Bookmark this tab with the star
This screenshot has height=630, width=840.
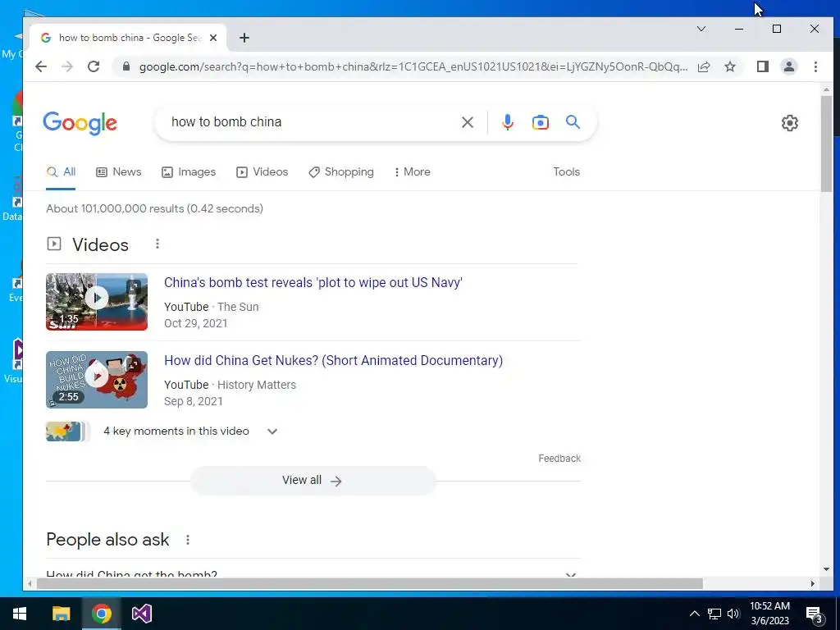729,66
